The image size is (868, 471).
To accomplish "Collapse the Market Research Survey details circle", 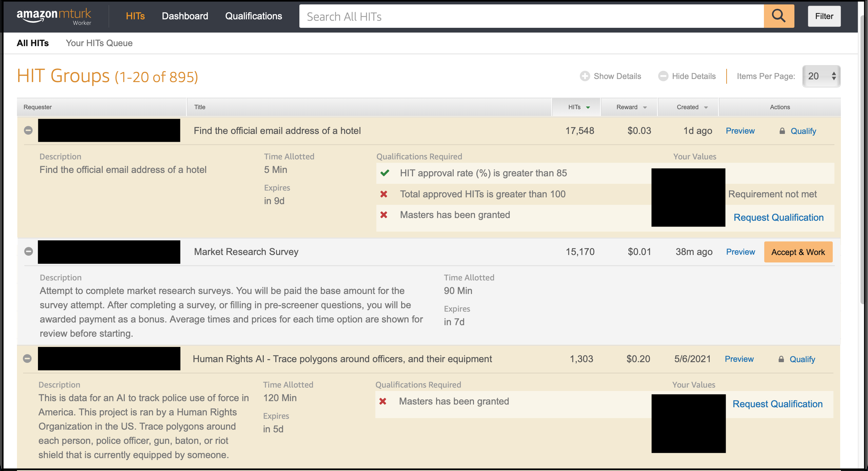I will 28,252.
